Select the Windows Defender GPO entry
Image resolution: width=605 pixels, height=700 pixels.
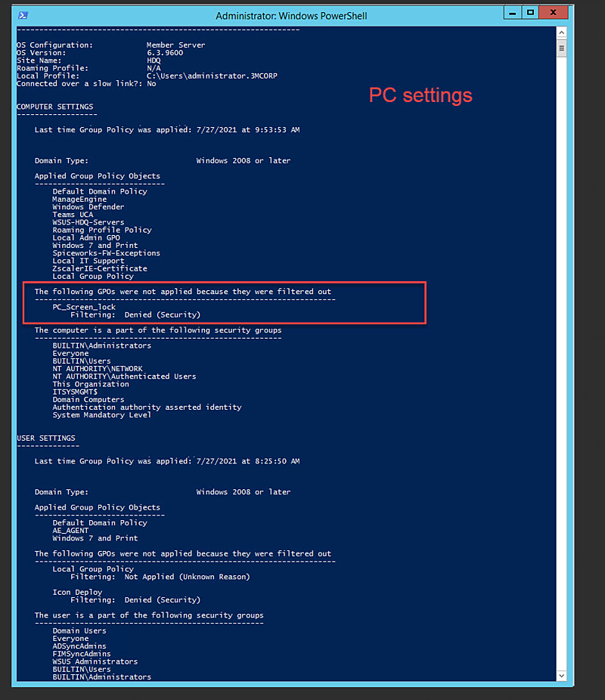click(88, 206)
